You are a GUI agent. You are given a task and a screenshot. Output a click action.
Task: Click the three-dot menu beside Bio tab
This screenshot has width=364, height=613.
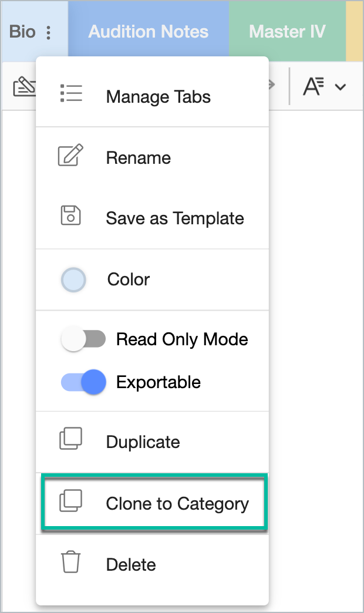(49, 32)
